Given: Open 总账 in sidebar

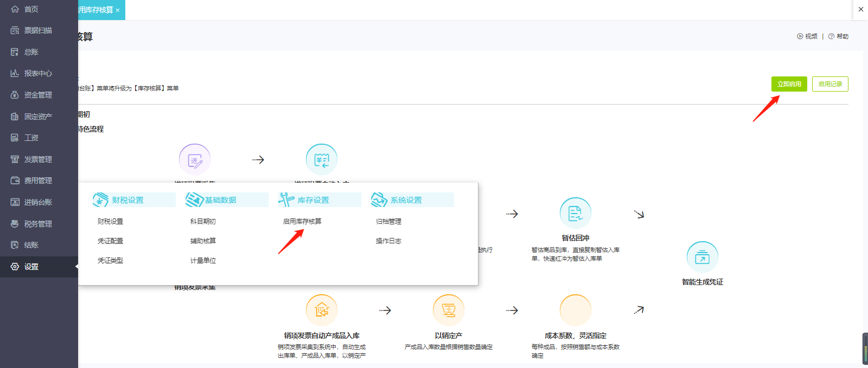Looking at the screenshot, I should coord(39,52).
